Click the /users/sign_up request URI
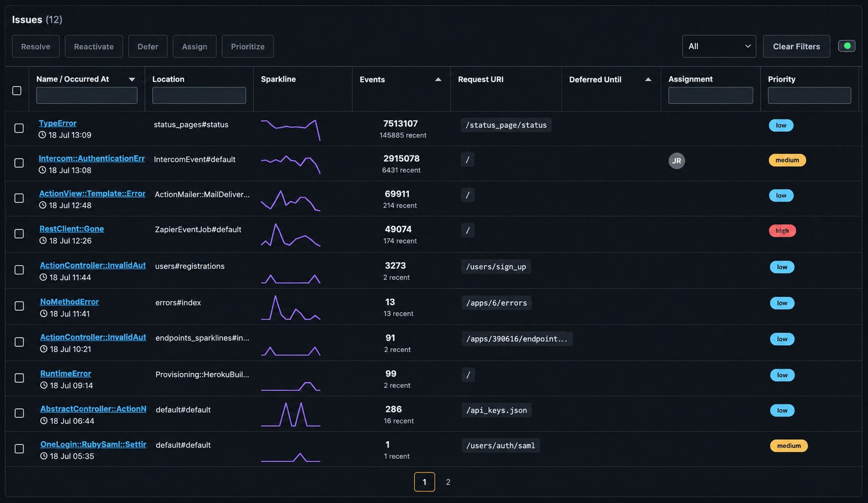The width and height of the screenshot is (868, 503). point(496,267)
